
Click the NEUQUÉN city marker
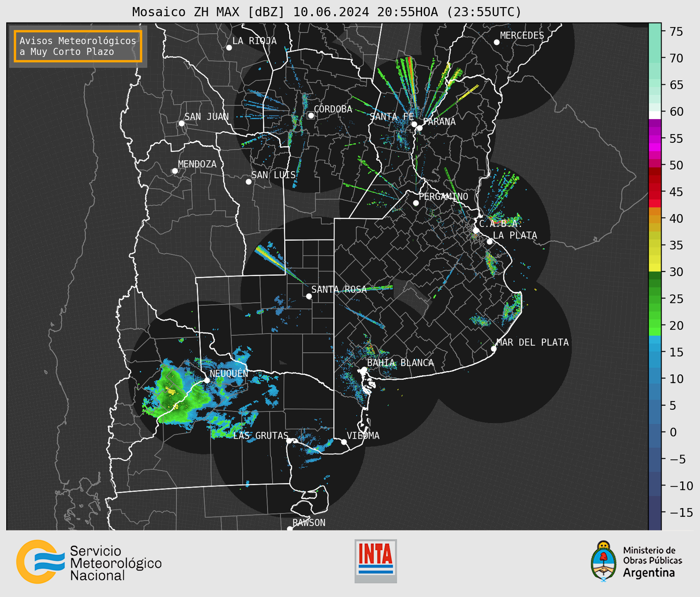coord(207,380)
